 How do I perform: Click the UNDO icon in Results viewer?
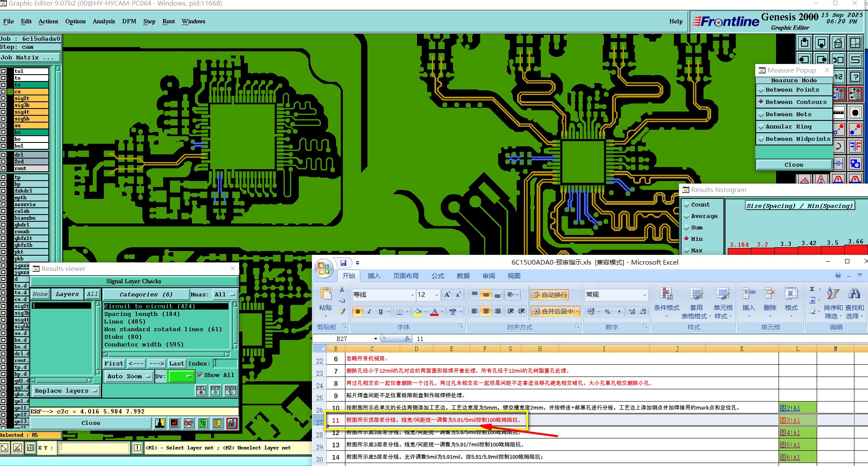pos(230,390)
